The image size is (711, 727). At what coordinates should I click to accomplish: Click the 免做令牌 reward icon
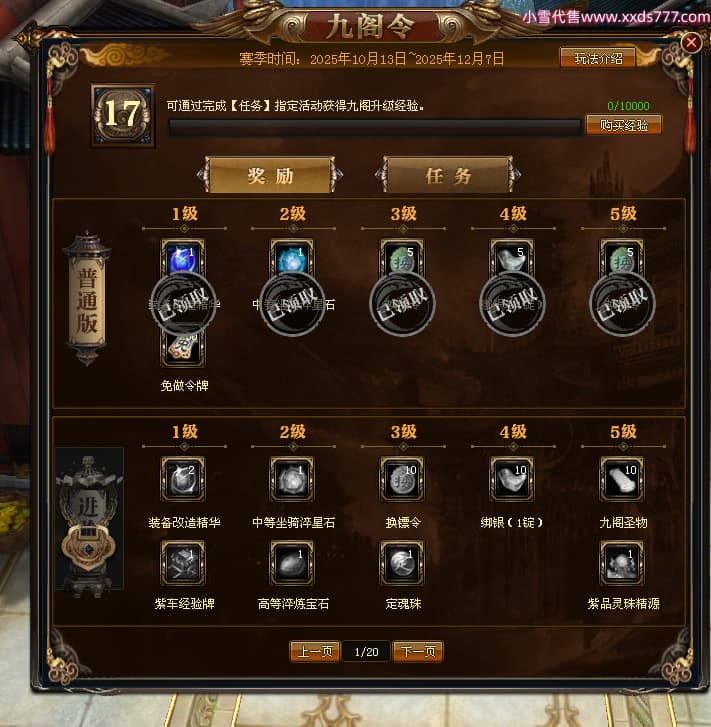pos(183,347)
